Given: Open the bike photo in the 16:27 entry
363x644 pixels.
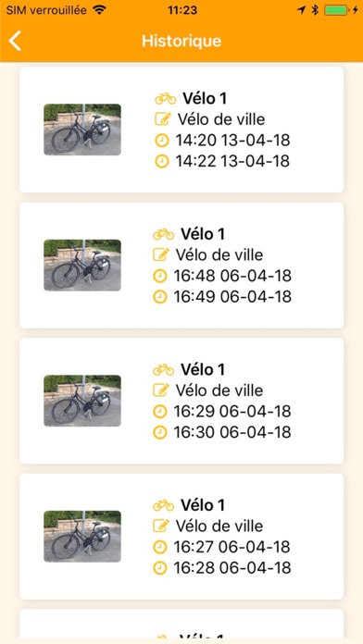Looking at the screenshot, I should click(82, 536).
